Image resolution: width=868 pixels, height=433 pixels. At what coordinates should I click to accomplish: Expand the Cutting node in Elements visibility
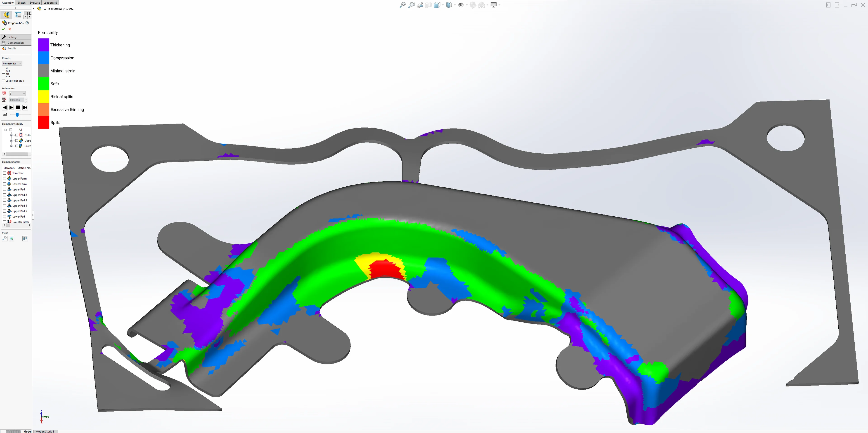click(x=12, y=135)
